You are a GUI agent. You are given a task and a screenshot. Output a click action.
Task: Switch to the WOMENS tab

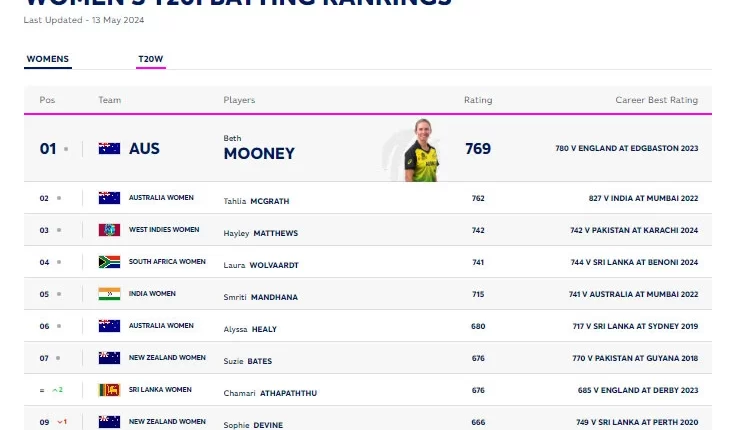click(x=47, y=59)
